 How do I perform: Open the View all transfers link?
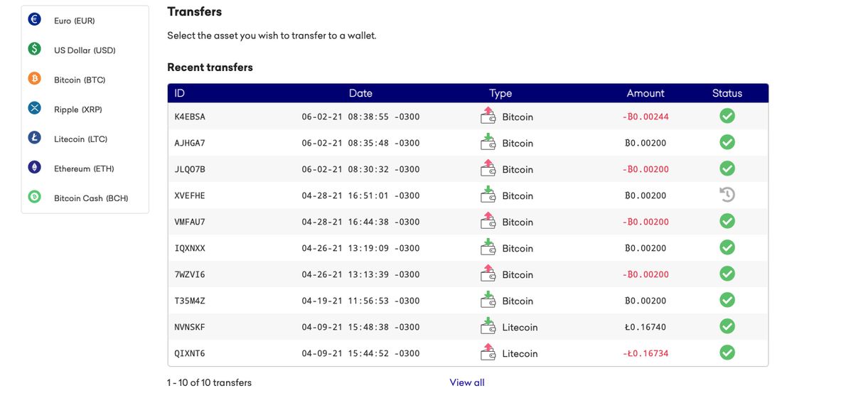click(x=467, y=382)
